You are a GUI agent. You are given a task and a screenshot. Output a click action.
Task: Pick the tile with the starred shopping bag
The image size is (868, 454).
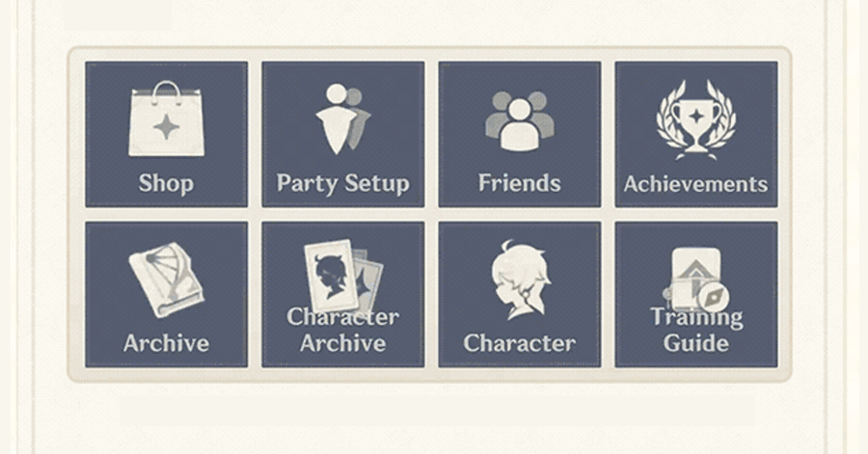tap(166, 134)
